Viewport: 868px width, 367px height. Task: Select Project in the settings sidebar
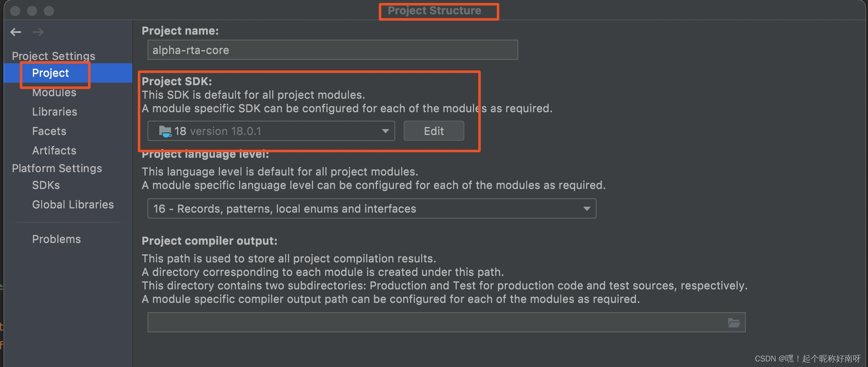click(50, 73)
